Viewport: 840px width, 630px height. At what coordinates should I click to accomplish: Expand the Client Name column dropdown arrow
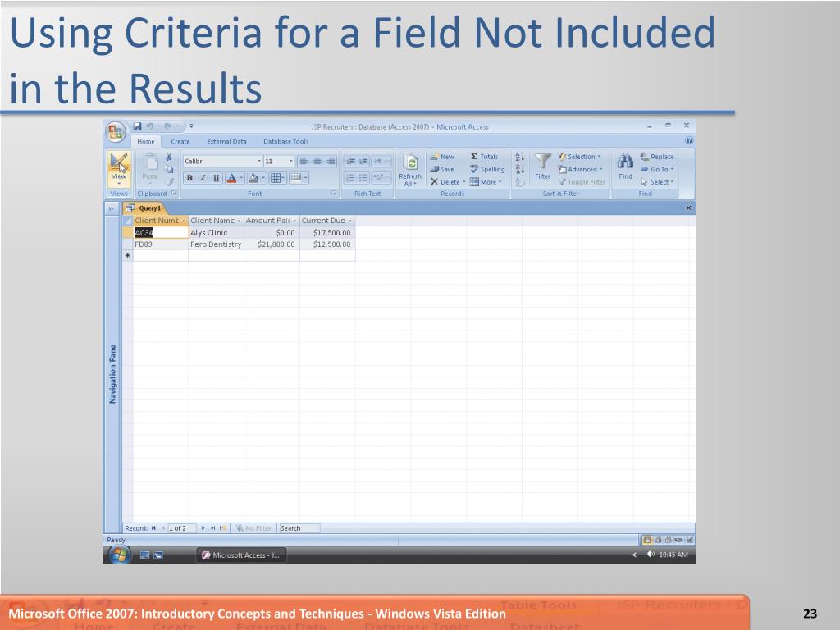pyautogui.click(x=239, y=221)
